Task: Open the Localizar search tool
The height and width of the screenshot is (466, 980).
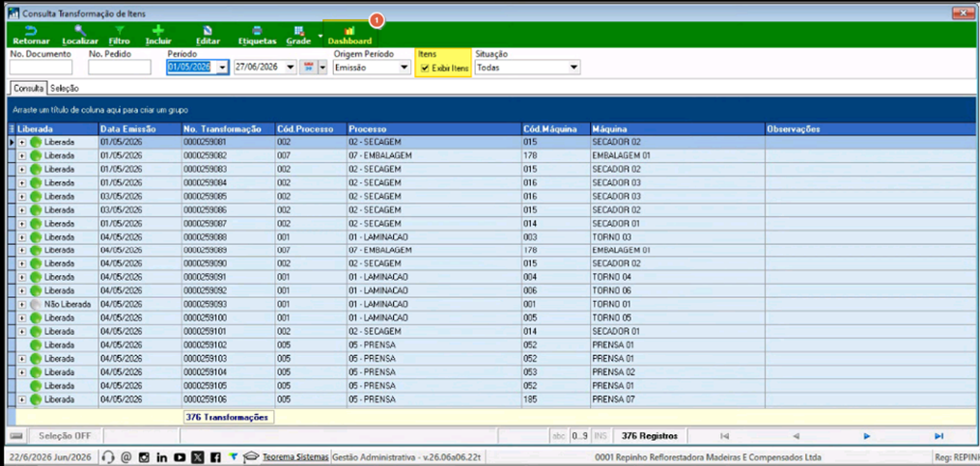Action: pos(80,35)
